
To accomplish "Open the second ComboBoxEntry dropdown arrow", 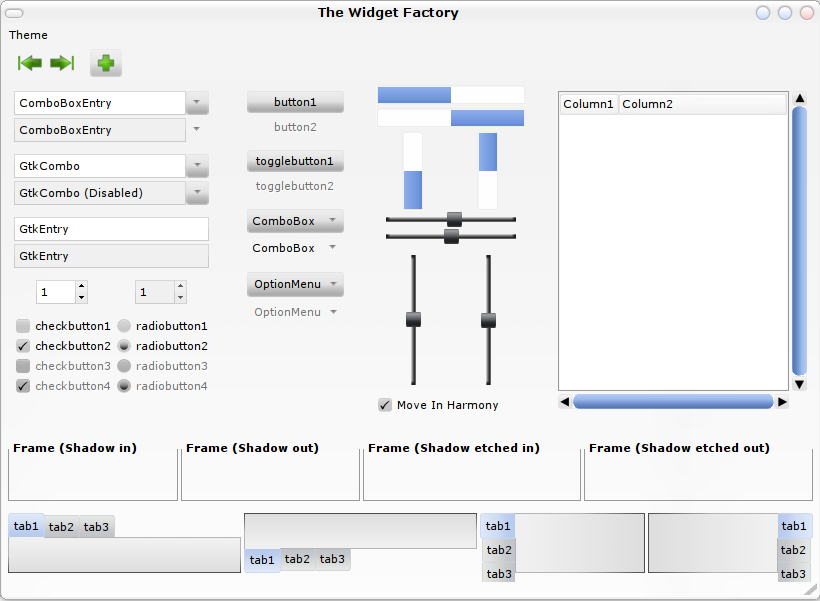I will (x=197, y=129).
